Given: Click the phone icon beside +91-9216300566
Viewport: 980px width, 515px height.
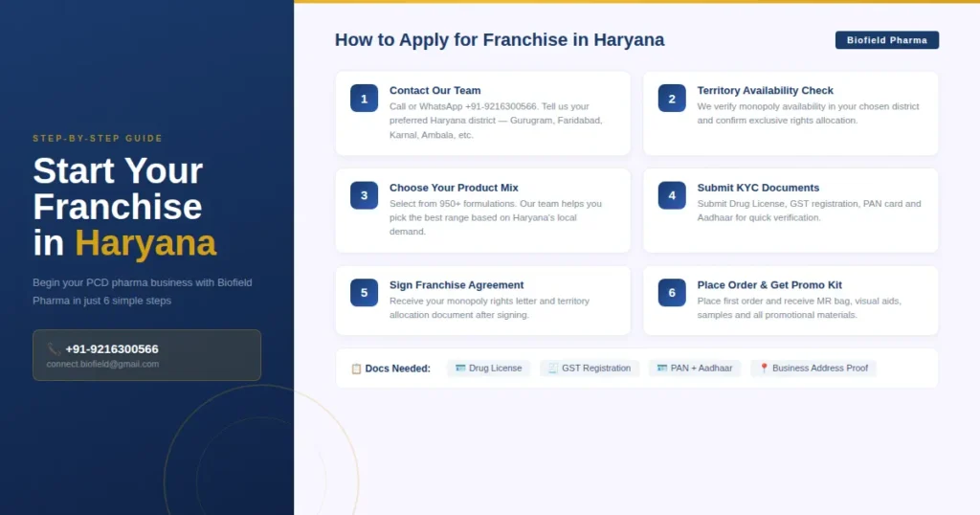Looking at the screenshot, I should (x=54, y=349).
